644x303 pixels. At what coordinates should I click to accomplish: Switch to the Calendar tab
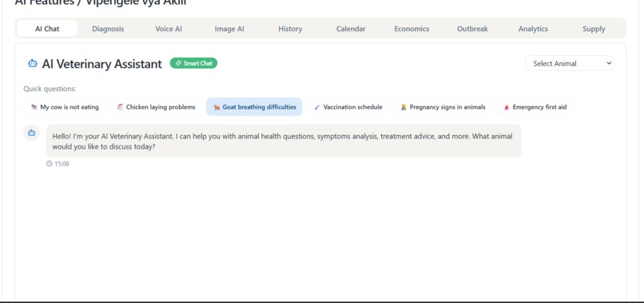pyautogui.click(x=351, y=29)
